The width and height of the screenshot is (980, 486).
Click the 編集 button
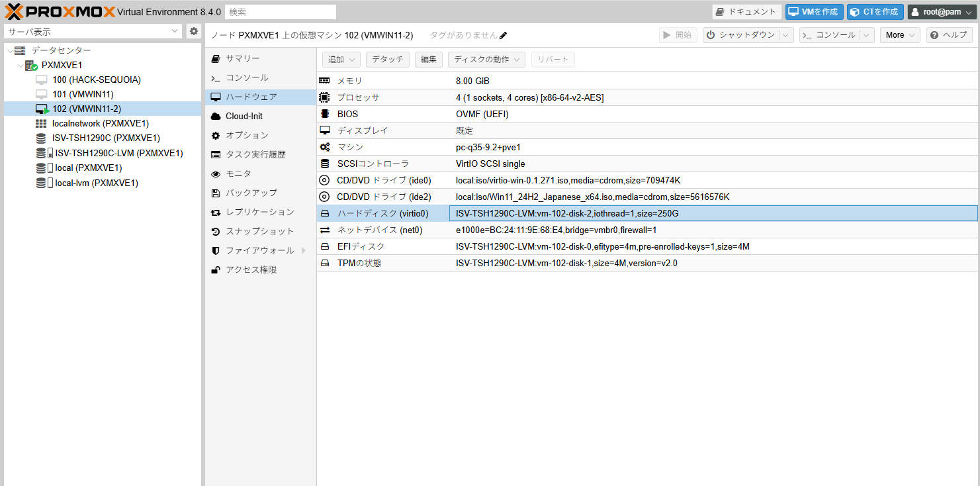(429, 60)
